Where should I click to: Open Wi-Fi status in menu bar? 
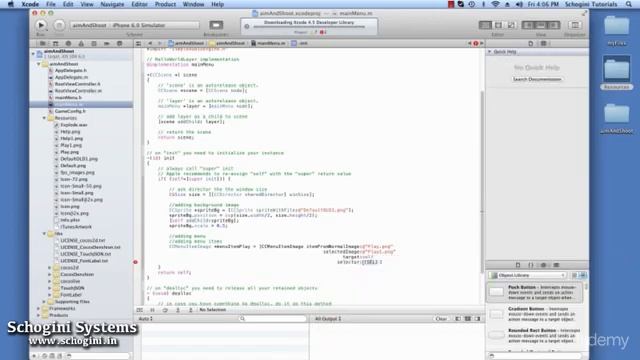pos(495,4)
